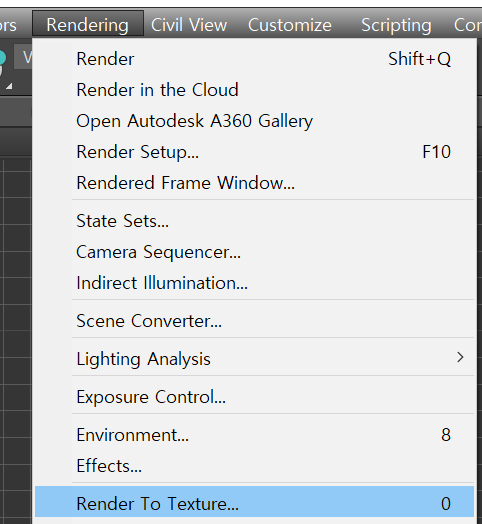The height and width of the screenshot is (524, 482).
Task: Choose Indirect Illumination entry
Action: click(254, 283)
